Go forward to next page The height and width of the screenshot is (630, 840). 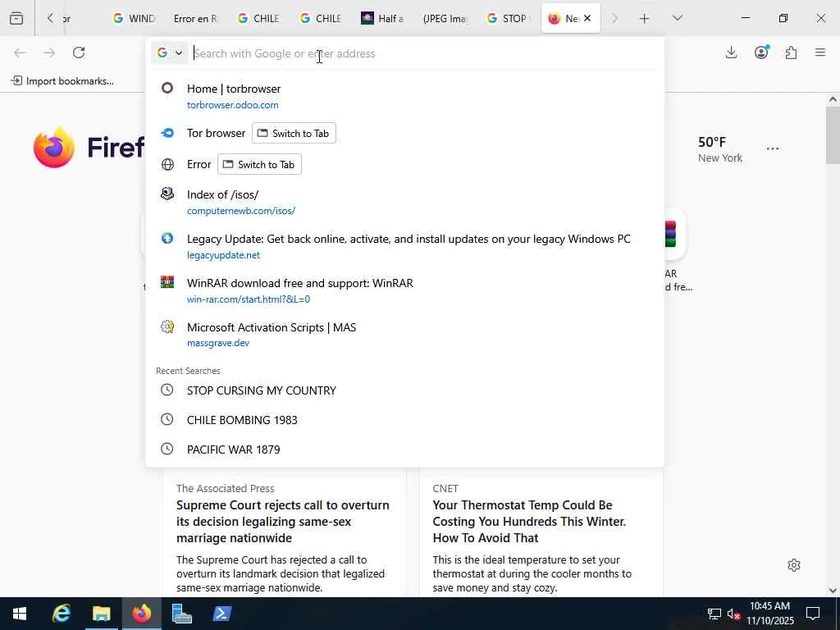coord(49,52)
